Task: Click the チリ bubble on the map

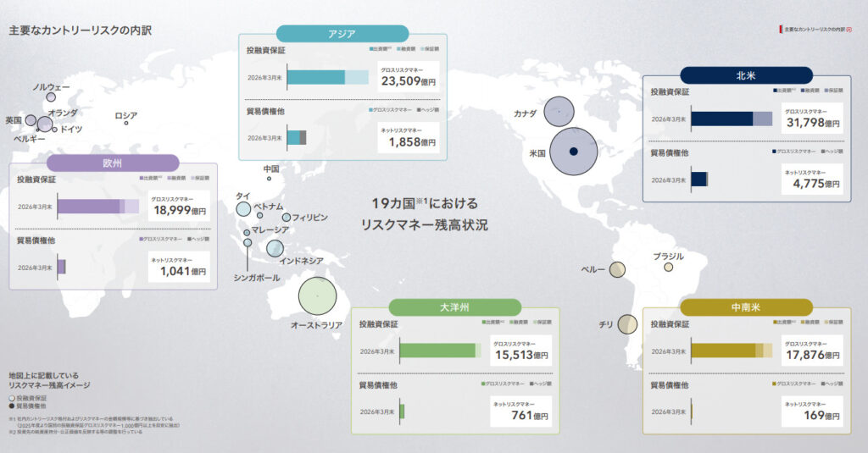Action: pyautogui.click(x=627, y=324)
